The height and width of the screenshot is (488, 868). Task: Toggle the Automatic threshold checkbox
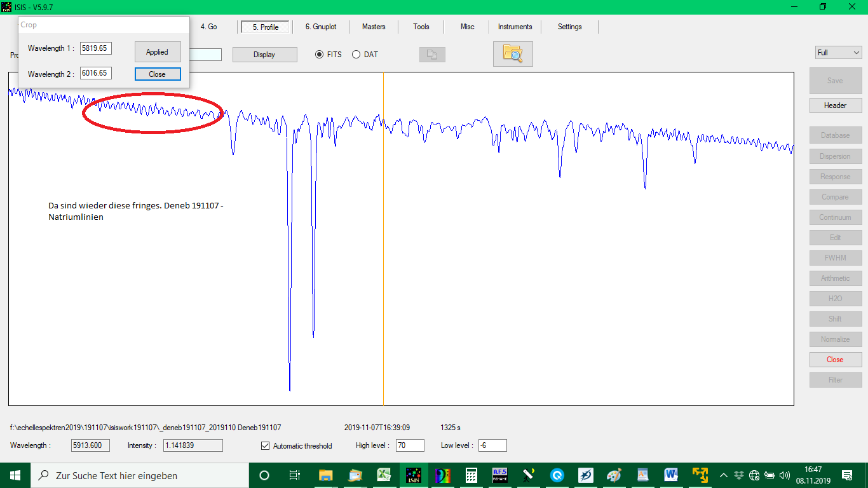point(266,446)
